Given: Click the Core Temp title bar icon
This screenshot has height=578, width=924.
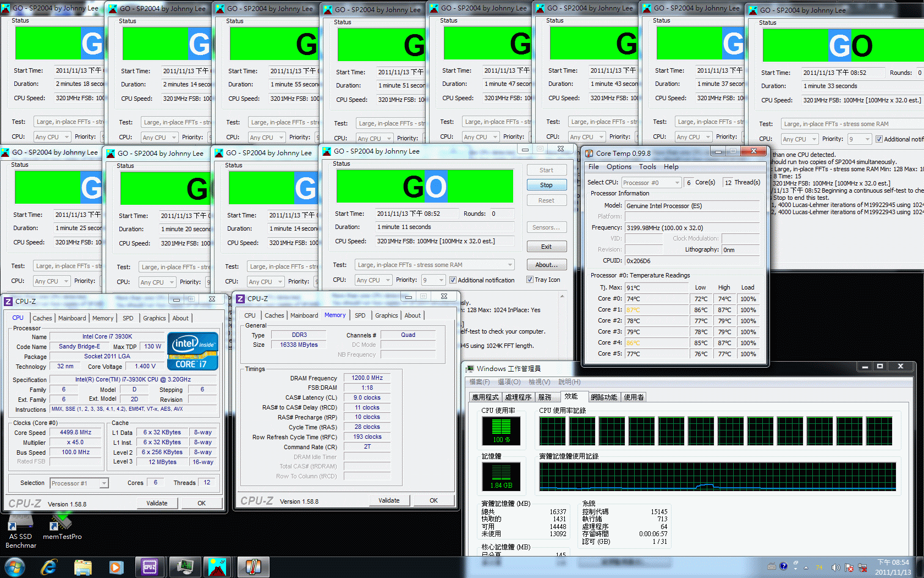Looking at the screenshot, I should point(589,154).
